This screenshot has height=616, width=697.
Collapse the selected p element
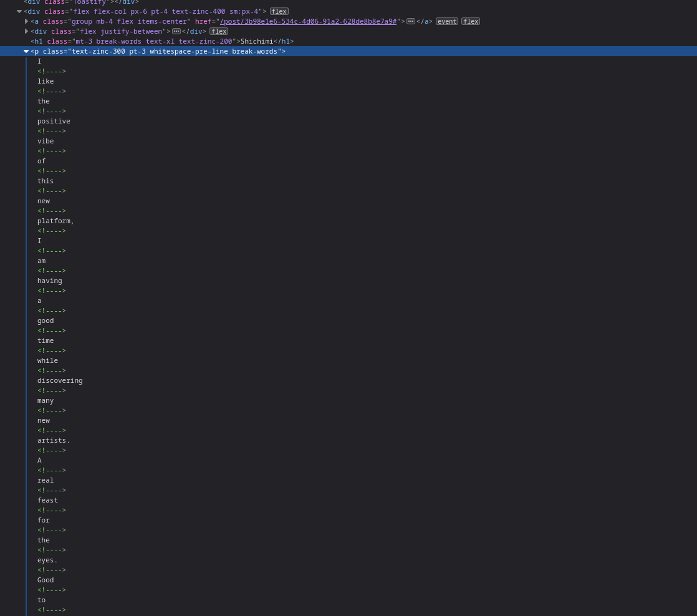[x=26, y=51]
